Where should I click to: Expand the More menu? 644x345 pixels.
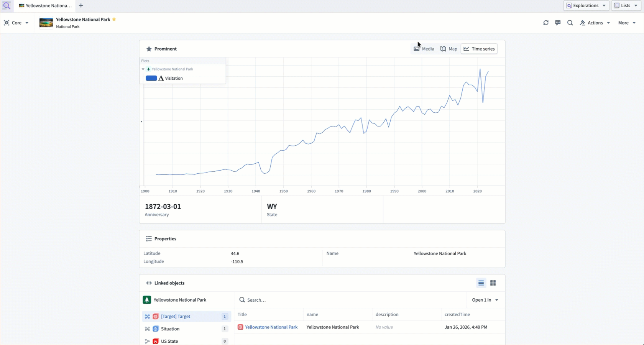[x=627, y=23]
